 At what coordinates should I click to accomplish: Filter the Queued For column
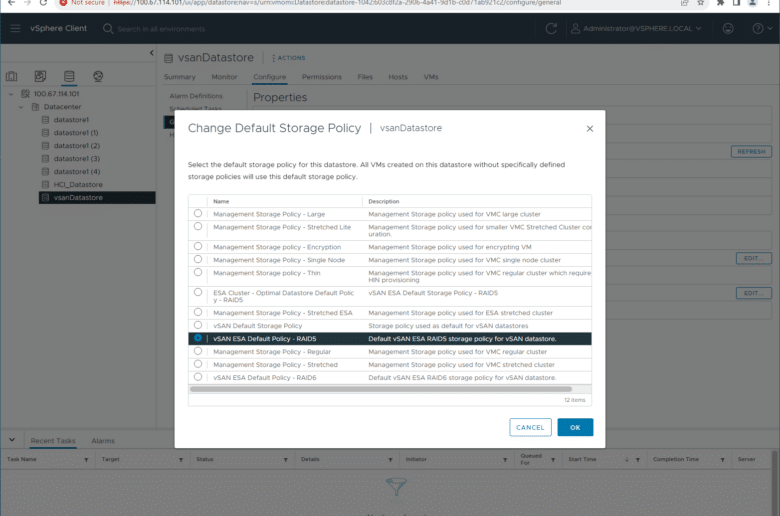(553, 460)
